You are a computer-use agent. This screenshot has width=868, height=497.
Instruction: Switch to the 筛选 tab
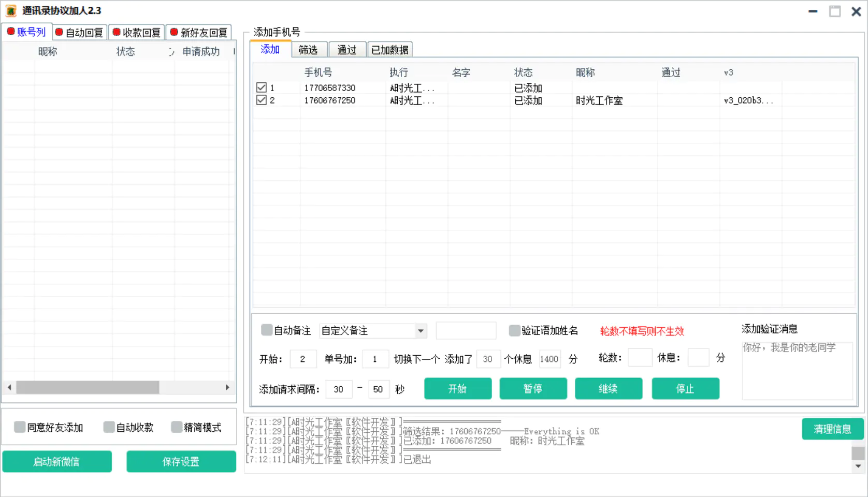pos(308,50)
